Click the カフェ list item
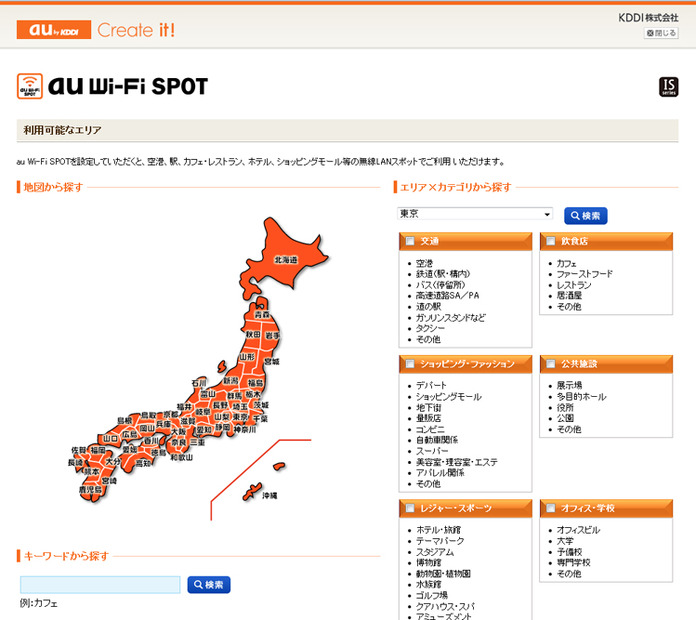Image resolution: width=696 pixels, height=620 pixels. pyautogui.click(x=566, y=263)
